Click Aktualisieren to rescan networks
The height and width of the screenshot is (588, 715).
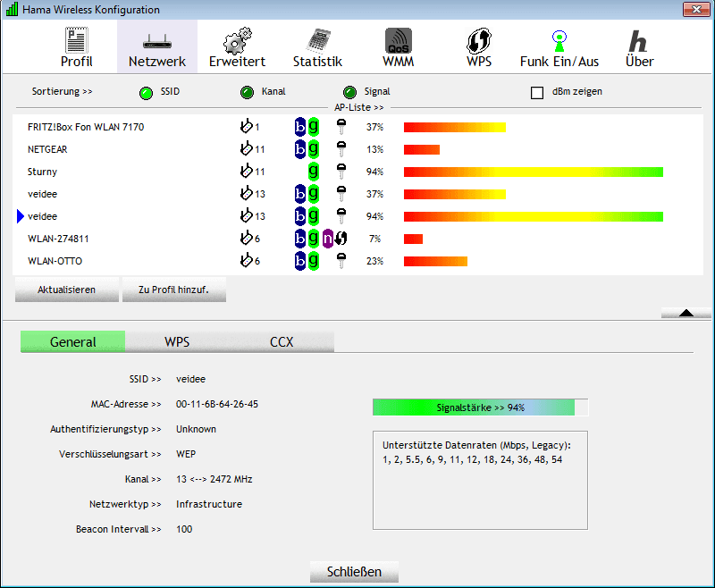tap(66, 290)
